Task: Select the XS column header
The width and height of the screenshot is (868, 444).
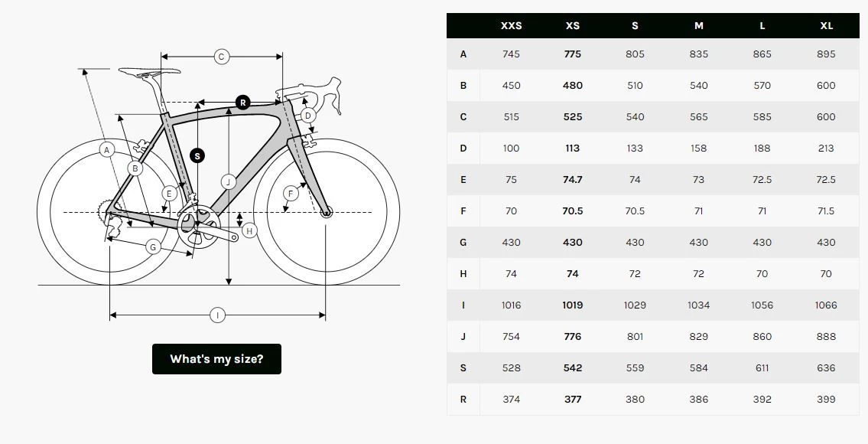Action: tap(571, 25)
